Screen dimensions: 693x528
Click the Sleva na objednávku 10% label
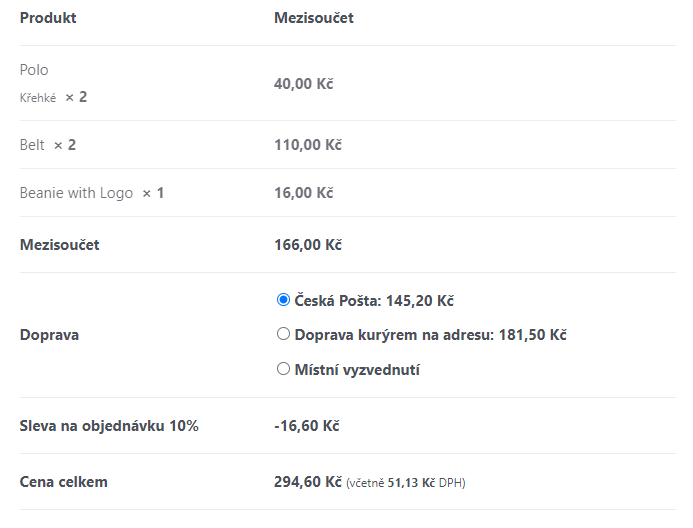click(109, 426)
